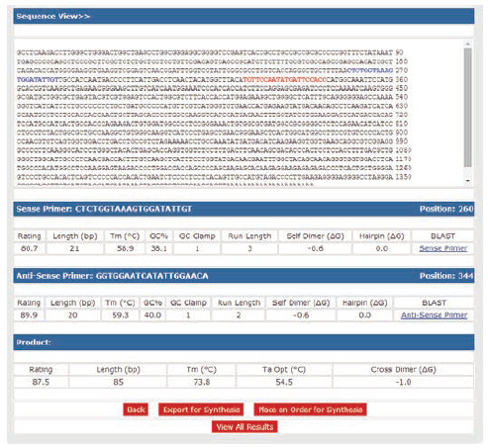Click the scroll down arrow of sequence box
The height and width of the screenshot is (448, 488).
pos(467,181)
